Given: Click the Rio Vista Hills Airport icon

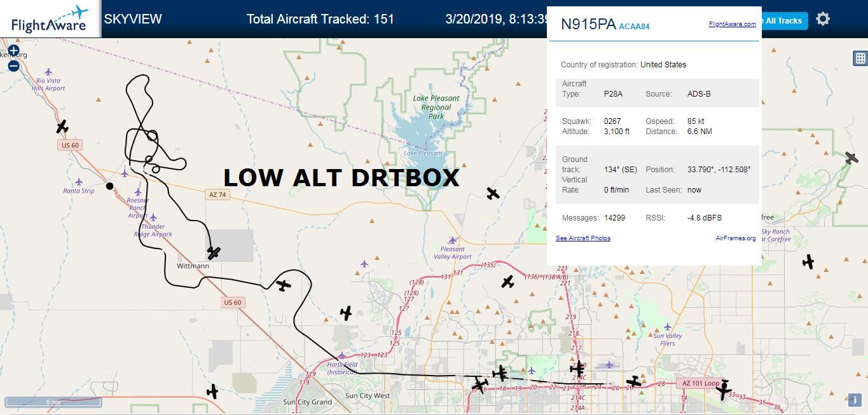Looking at the screenshot, I should pos(50,72).
